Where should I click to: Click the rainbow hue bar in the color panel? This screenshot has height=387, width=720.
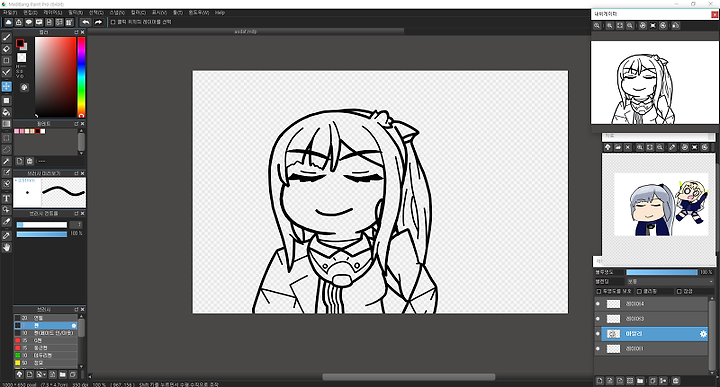pyautogui.click(x=81, y=77)
